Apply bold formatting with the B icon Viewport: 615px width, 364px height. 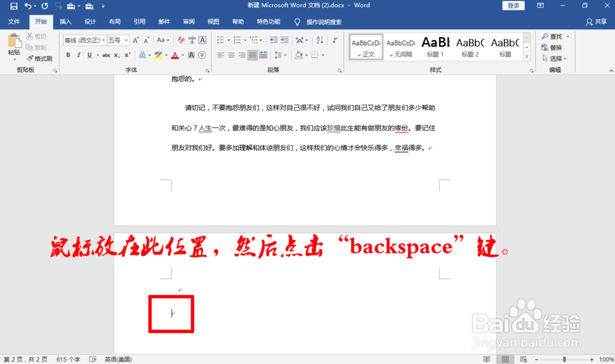pos(68,55)
